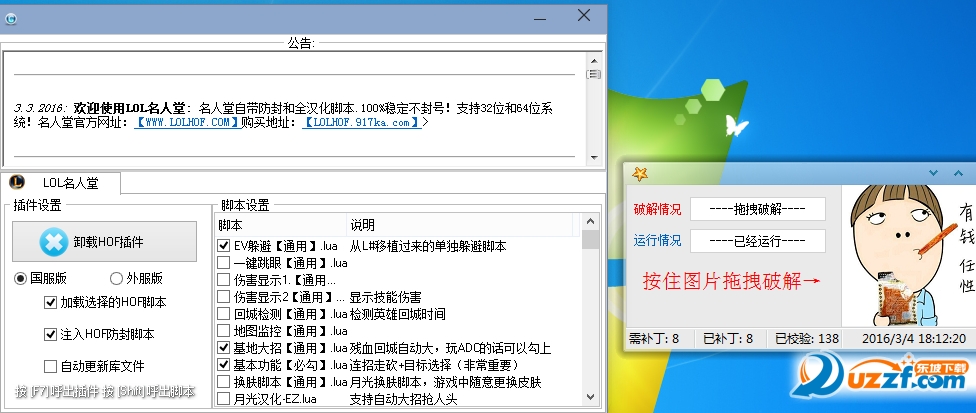
Task: Click the 运行情况 label
Action: [x=657, y=241]
